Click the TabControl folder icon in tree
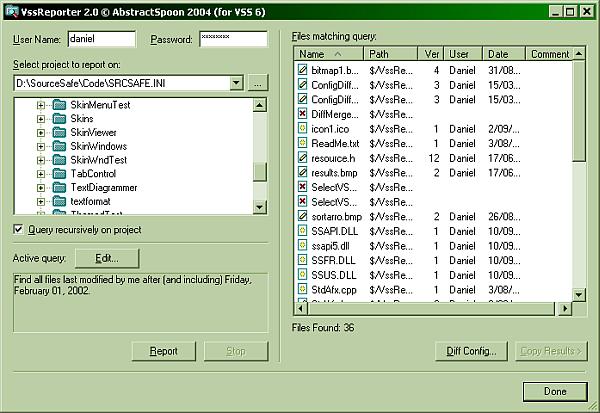 (x=59, y=174)
